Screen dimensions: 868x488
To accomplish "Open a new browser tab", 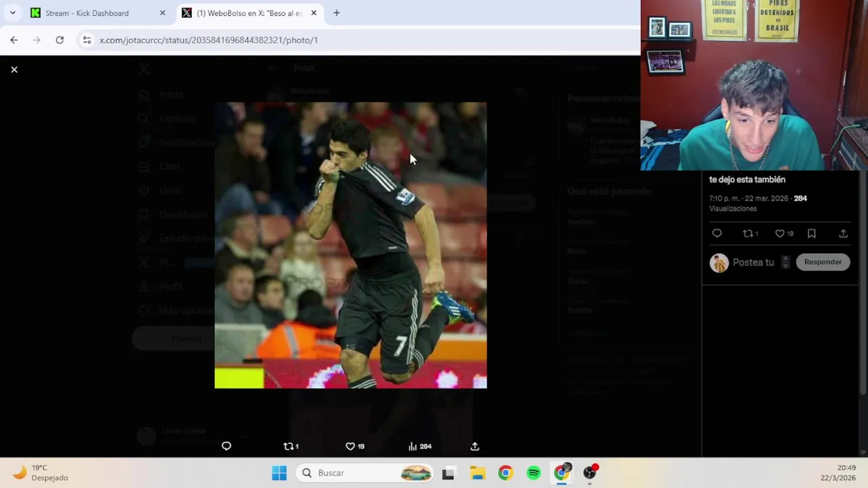I will 336,13.
